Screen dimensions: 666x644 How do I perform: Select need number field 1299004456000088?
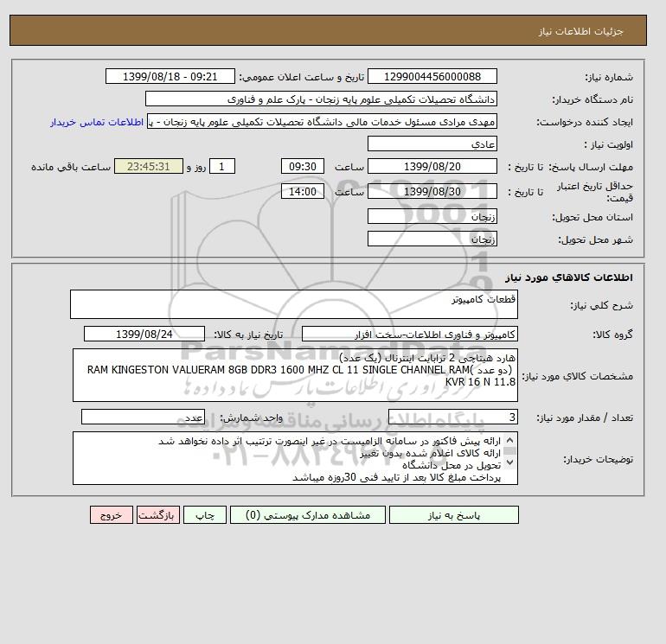432,76
